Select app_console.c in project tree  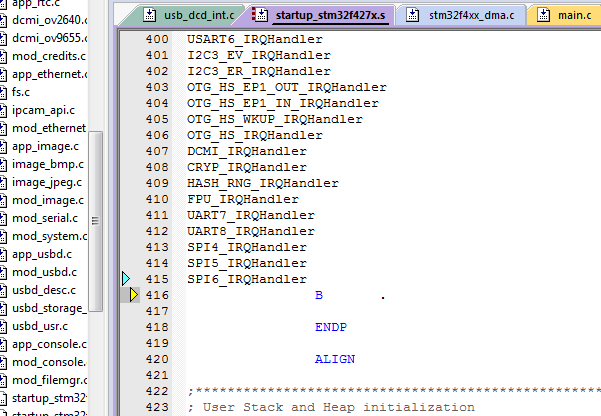[x=49, y=344]
